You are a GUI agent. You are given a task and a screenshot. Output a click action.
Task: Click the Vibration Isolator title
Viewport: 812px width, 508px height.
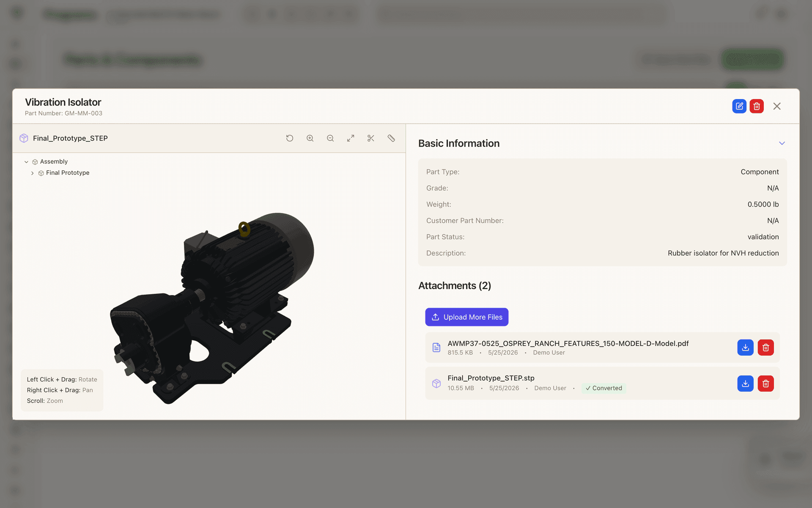point(63,102)
